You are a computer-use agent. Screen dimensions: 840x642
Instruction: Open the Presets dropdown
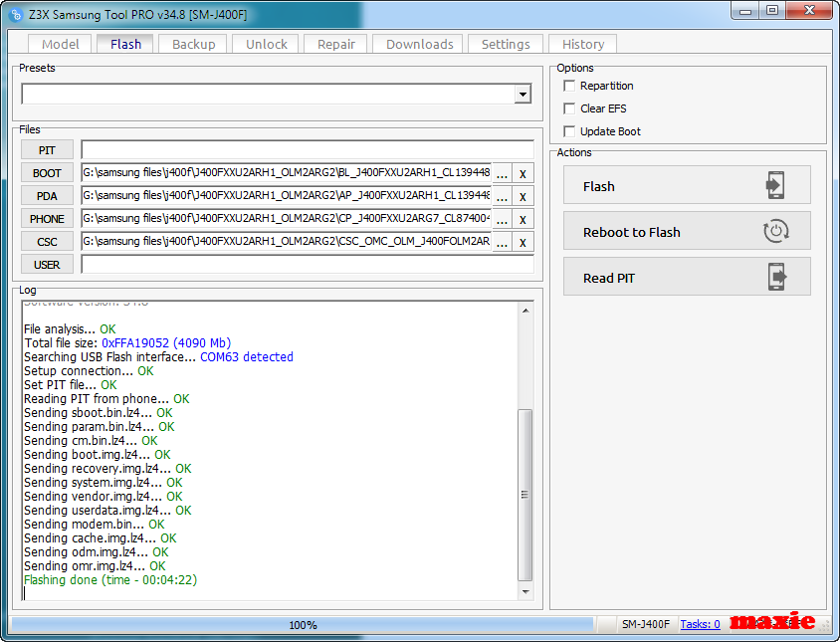point(523,95)
